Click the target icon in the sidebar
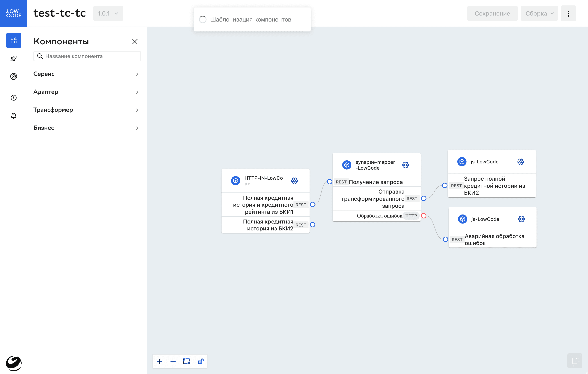 pyautogui.click(x=14, y=76)
